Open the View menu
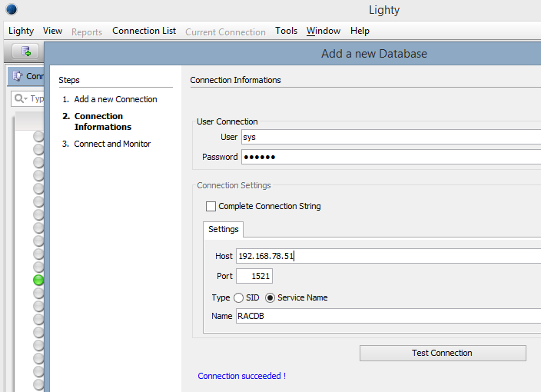The image size is (541, 392). pyautogui.click(x=52, y=31)
